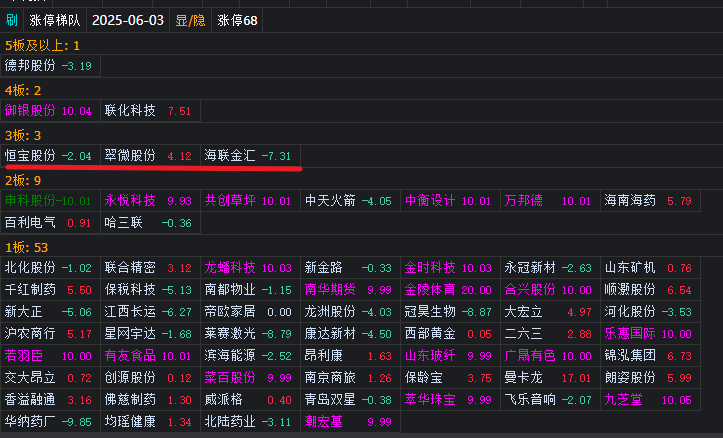Select 沪农商行 stock cell
Image resolution: width=723 pixels, height=438 pixels.
point(50,334)
